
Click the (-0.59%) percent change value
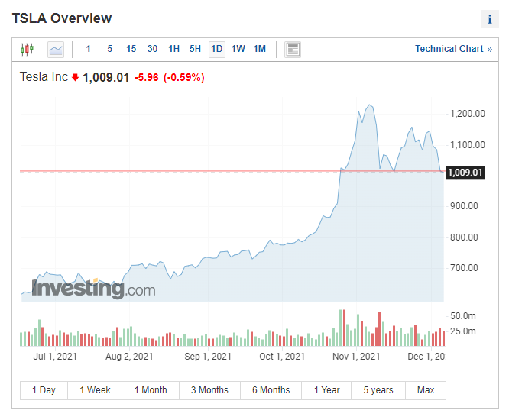183,78
